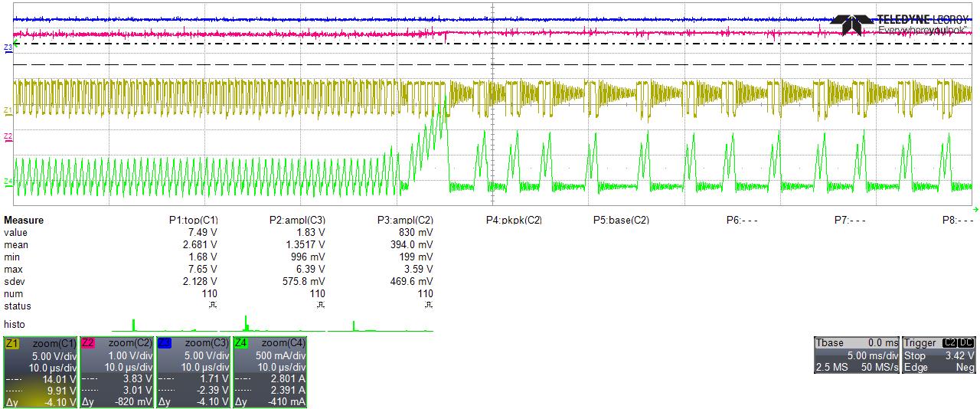The image size is (980, 409).
Task: Select the empty P7 measurement slot
Action: coord(850,221)
